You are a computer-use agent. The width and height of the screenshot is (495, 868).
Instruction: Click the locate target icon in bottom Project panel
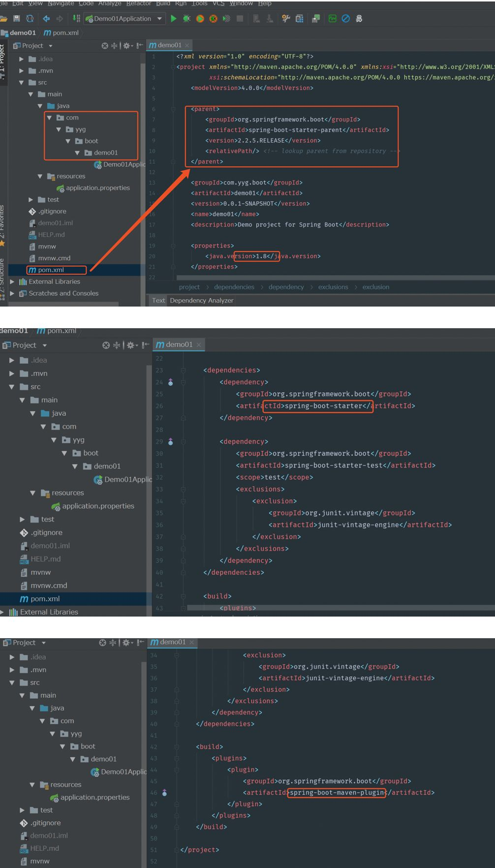pyautogui.click(x=102, y=643)
